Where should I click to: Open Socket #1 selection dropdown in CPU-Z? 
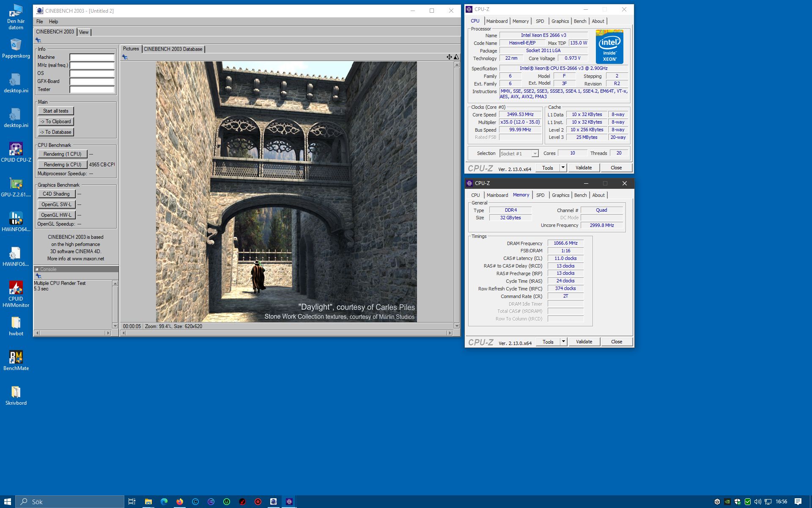point(519,154)
